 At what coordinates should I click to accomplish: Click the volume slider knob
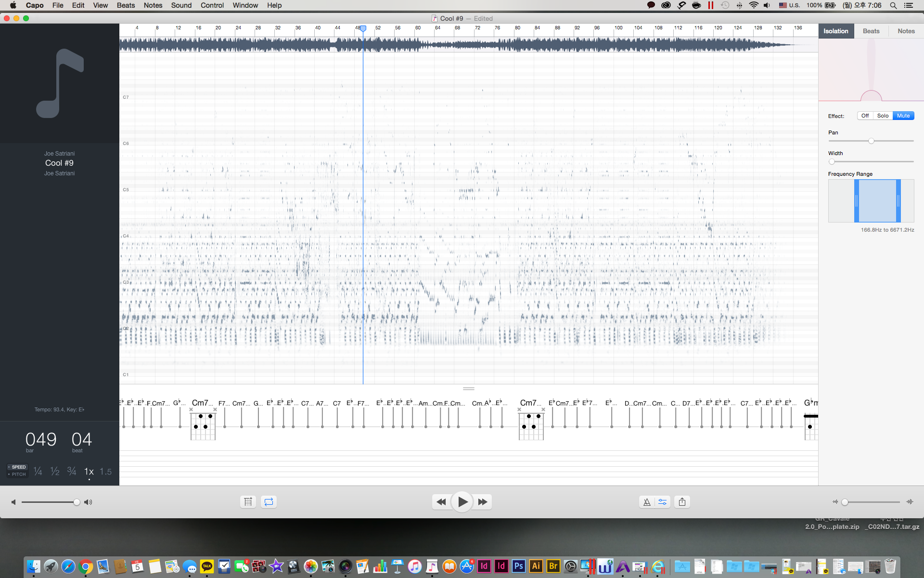[x=77, y=502]
